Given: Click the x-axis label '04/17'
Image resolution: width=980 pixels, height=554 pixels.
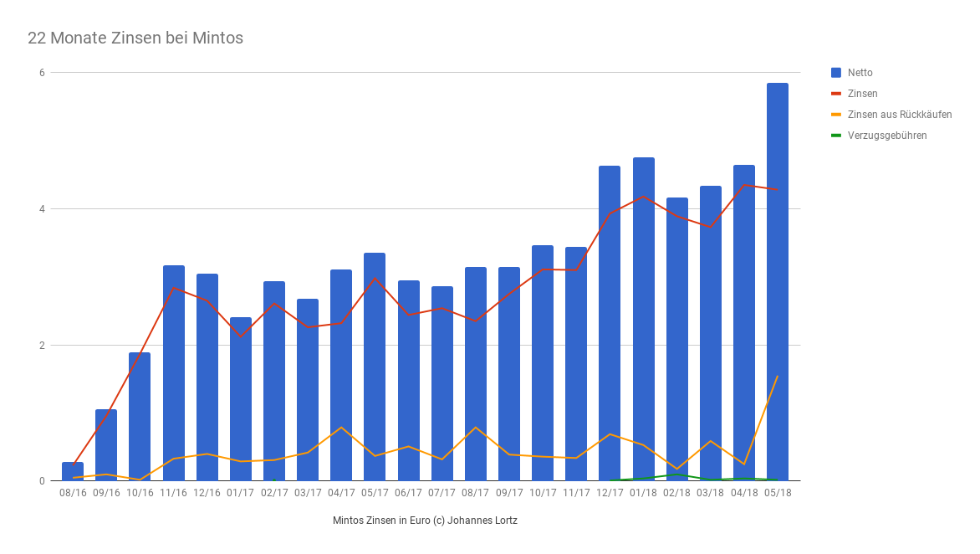Looking at the screenshot, I should 341,493.
